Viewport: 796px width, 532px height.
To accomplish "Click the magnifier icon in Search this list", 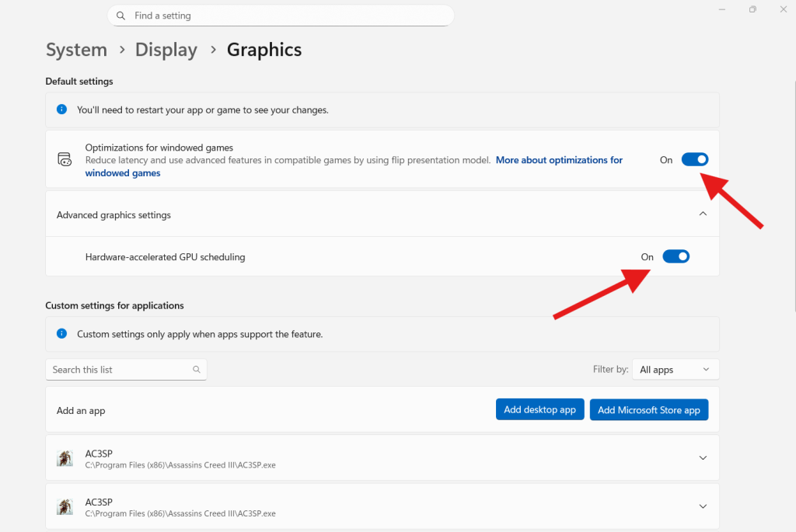I will (197, 370).
